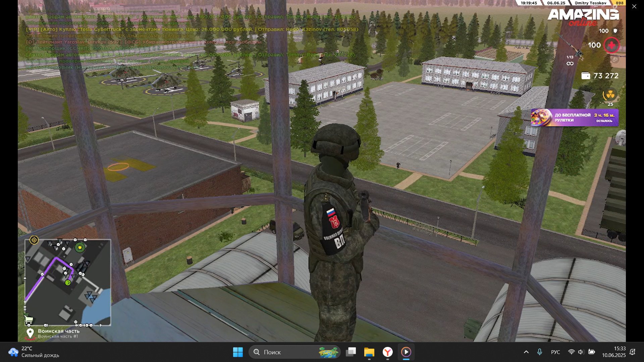The height and width of the screenshot is (362, 644).
Task: Click the green player arrow on minimap
Action: (68, 283)
